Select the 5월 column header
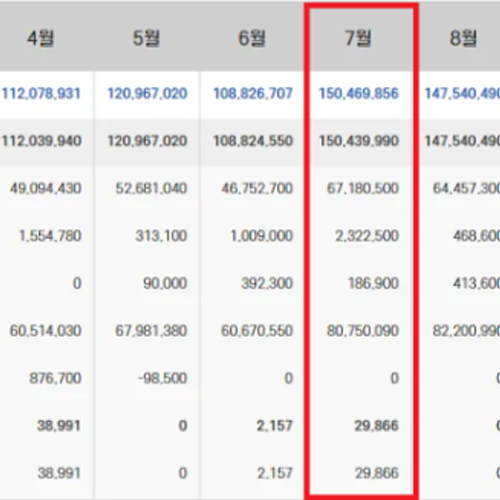 click(x=146, y=38)
